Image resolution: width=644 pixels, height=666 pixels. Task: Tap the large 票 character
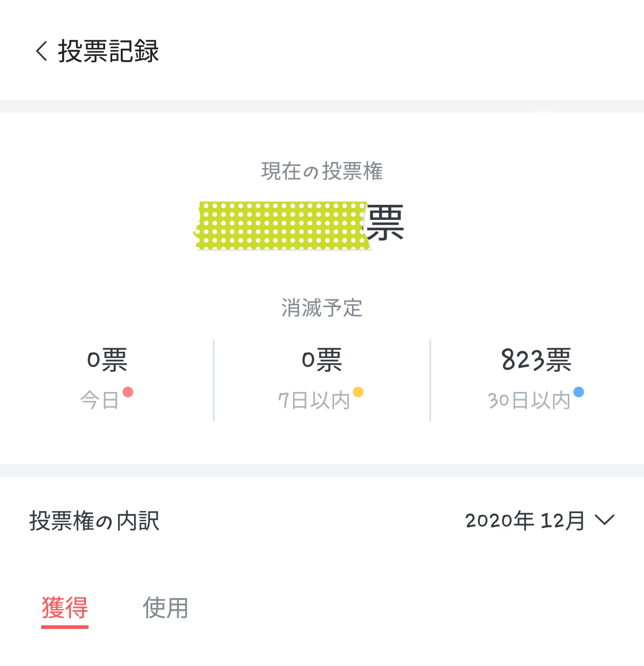coord(386,223)
